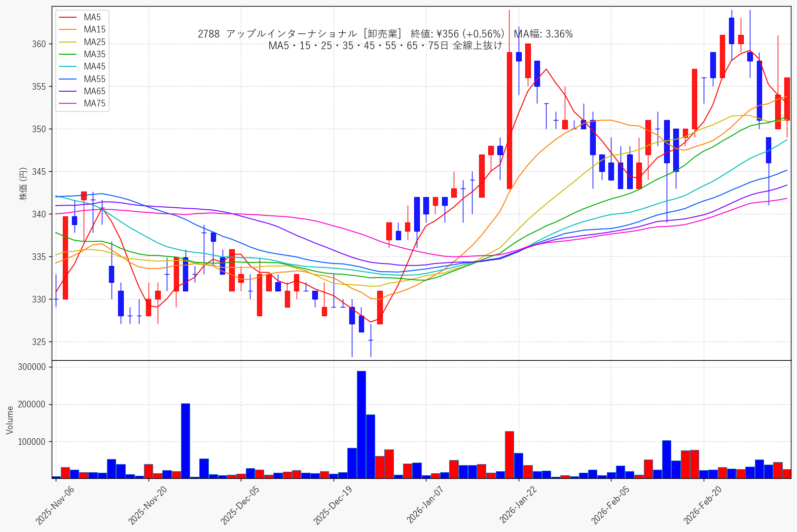Click the MA65 legend label
Viewport: 797px width, 532px height.
pyautogui.click(x=95, y=91)
